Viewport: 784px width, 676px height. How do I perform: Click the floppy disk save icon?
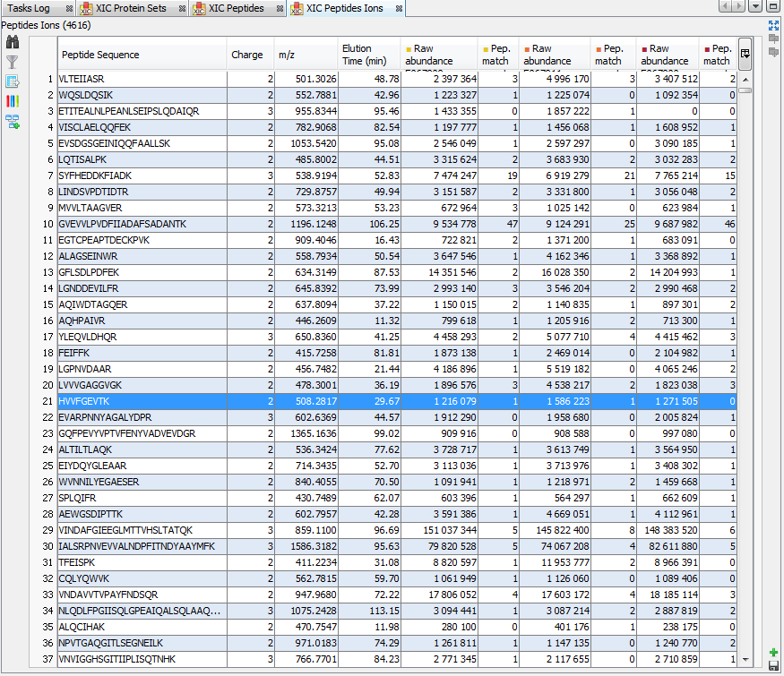click(x=773, y=666)
